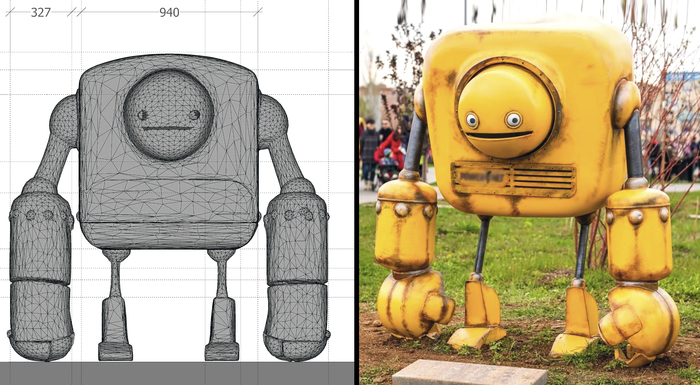Click the wireframe robot's flat mouth line

coord(168,129)
